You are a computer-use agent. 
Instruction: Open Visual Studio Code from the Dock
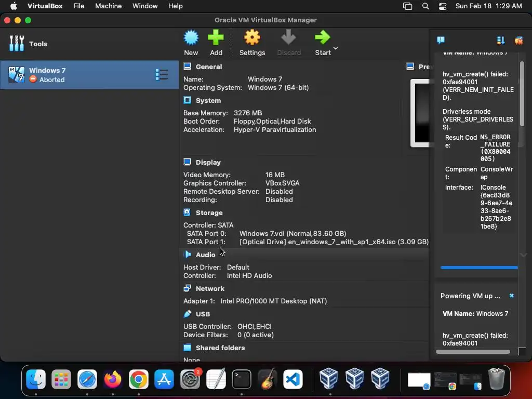[293, 379]
